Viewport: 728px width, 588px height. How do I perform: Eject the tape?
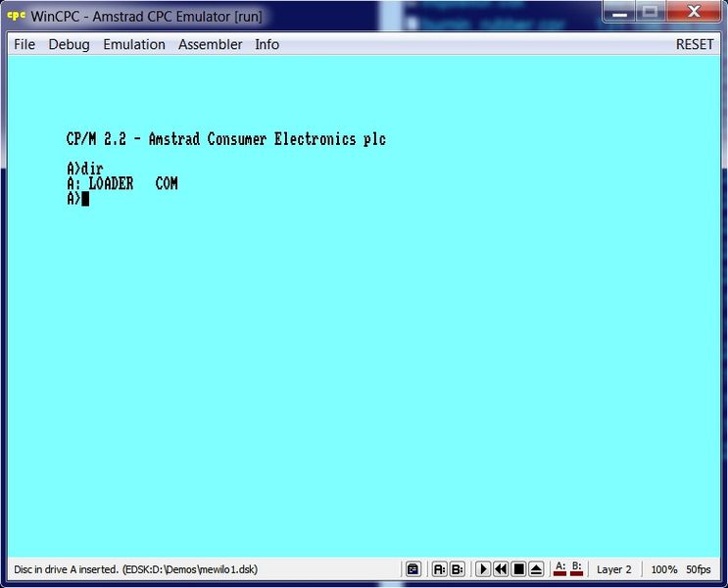pos(536,569)
